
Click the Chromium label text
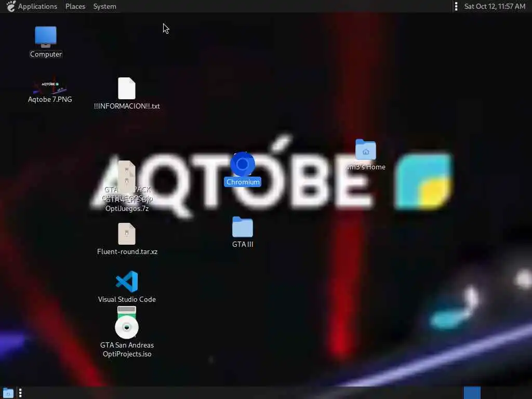pyautogui.click(x=243, y=182)
